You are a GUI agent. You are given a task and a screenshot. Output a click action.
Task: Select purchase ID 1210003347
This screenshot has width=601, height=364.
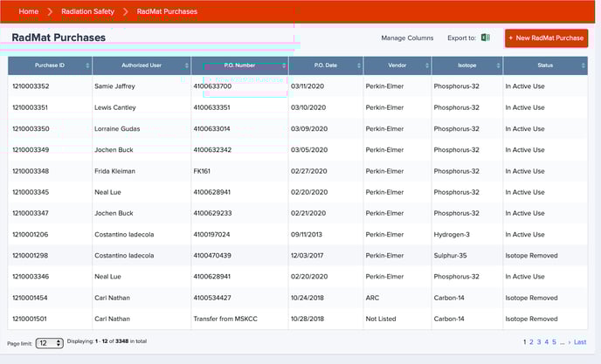pyautogui.click(x=31, y=213)
